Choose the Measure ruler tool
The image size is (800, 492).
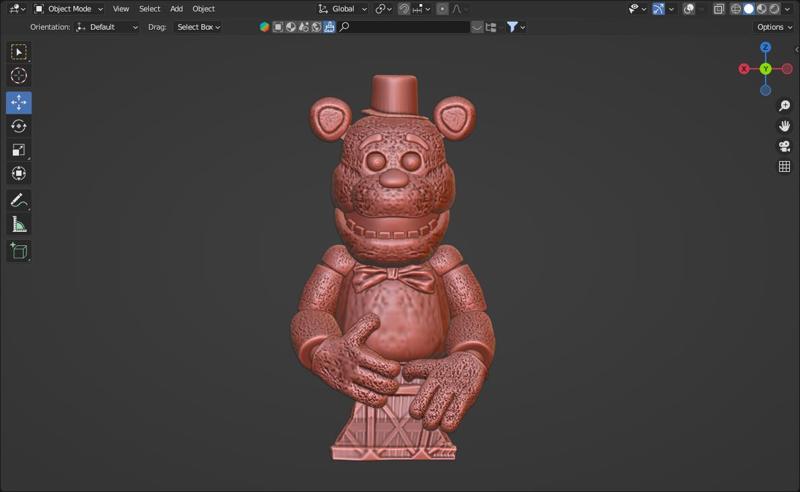coord(19,224)
